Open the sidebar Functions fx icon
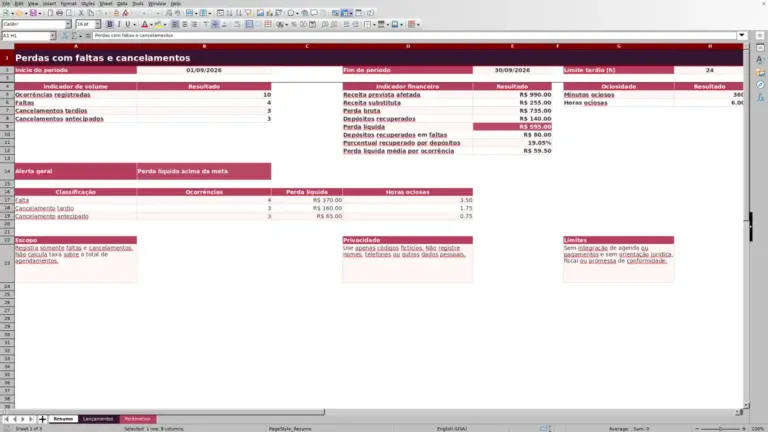 click(760, 97)
